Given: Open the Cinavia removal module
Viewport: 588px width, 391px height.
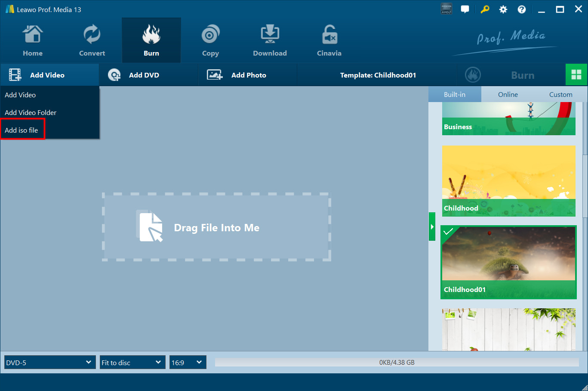Looking at the screenshot, I should pos(329,41).
